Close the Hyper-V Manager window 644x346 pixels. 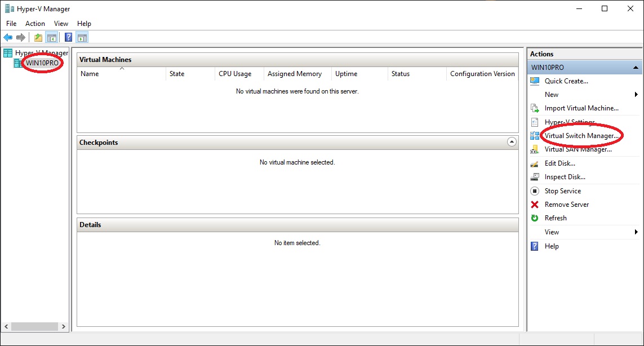(630, 8)
